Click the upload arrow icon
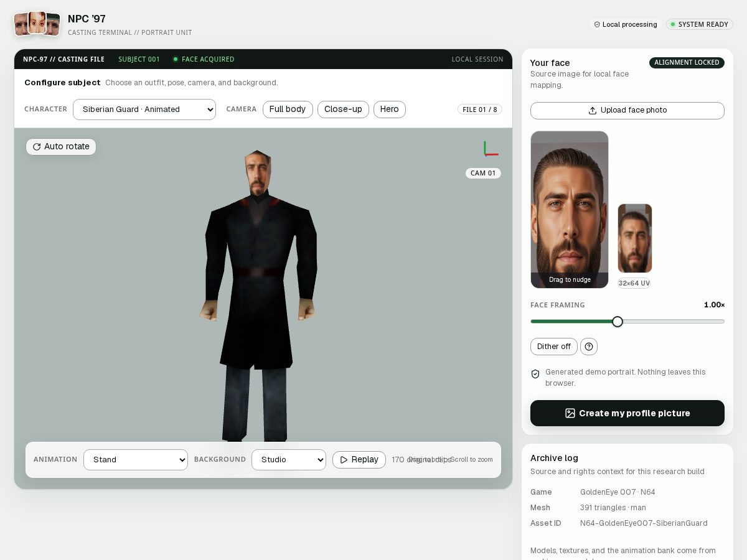 coord(593,111)
